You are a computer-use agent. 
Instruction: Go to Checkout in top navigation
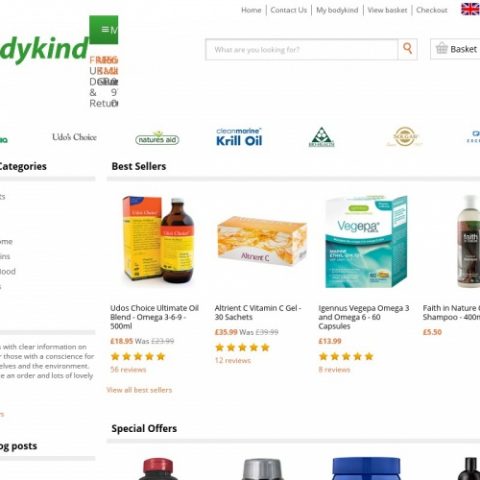point(432,10)
